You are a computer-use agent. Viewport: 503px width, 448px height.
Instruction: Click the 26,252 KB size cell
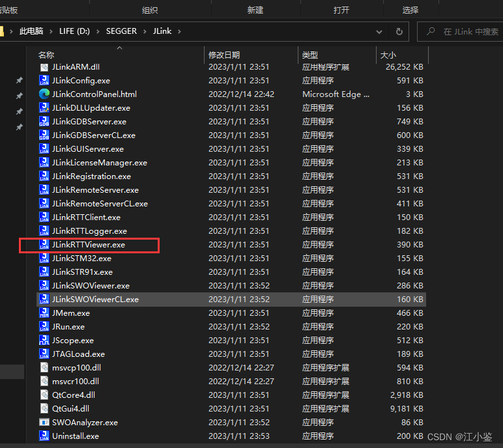coord(404,66)
